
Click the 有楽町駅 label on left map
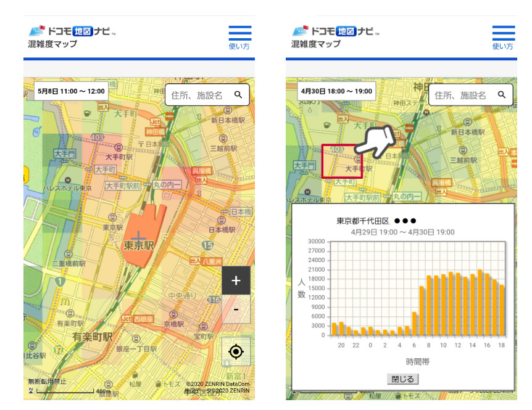coord(93,337)
